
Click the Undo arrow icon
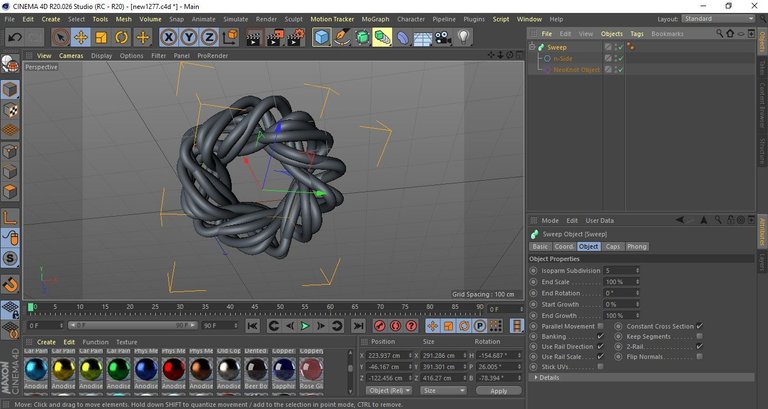coord(15,37)
